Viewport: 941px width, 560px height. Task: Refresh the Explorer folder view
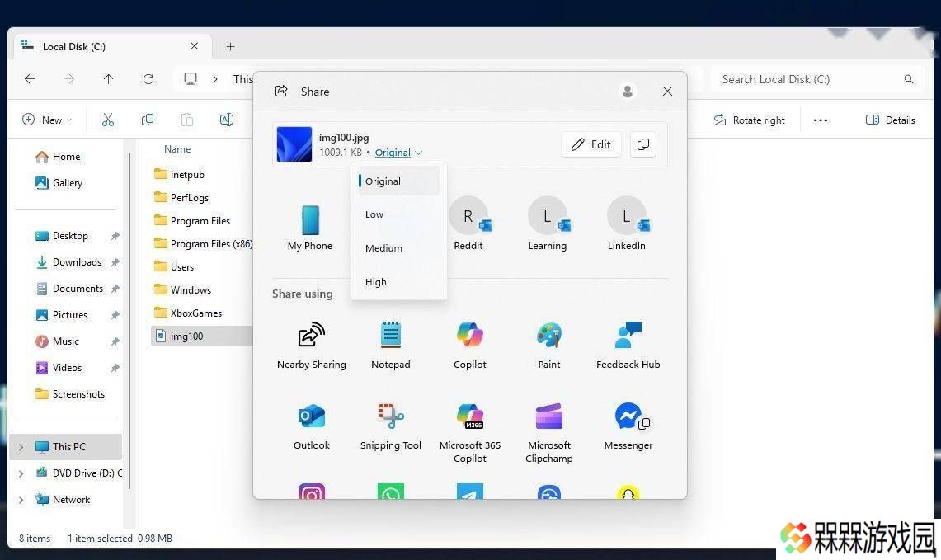(x=148, y=78)
